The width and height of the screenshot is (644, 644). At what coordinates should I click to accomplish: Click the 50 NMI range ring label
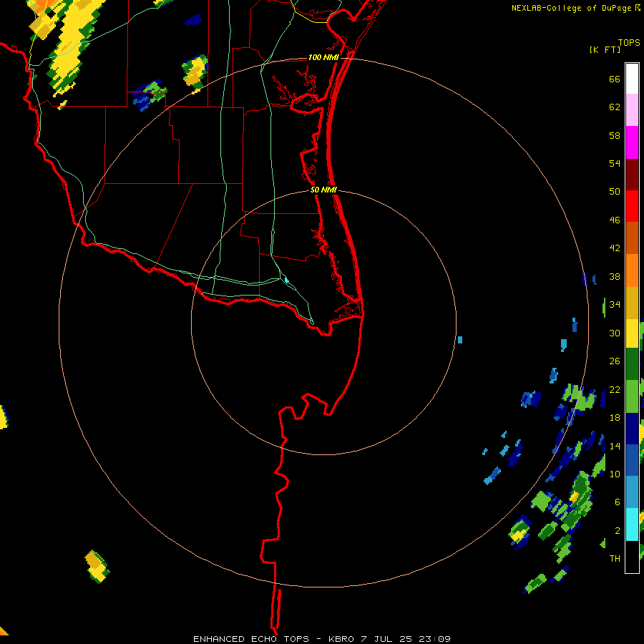coord(323,190)
